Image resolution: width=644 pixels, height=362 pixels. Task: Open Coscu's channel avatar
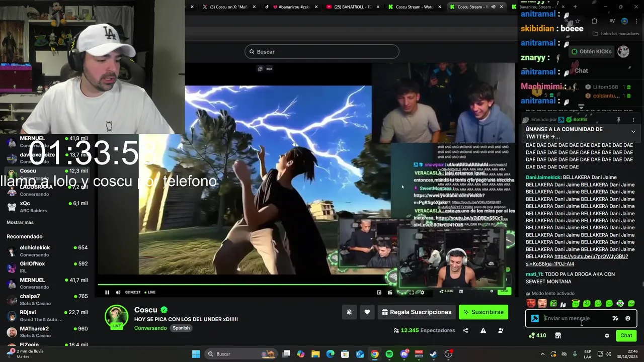click(x=116, y=317)
